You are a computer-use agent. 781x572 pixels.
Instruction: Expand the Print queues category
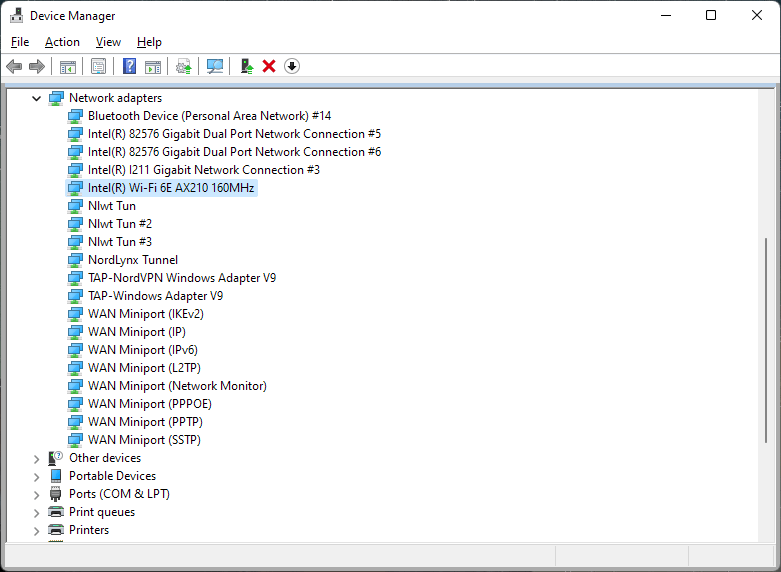pos(37,513)
